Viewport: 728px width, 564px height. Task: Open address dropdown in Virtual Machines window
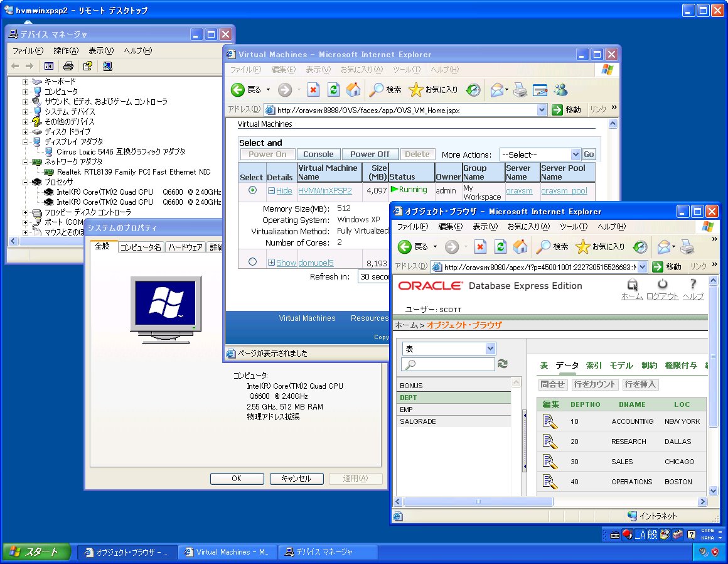(542, 110)
